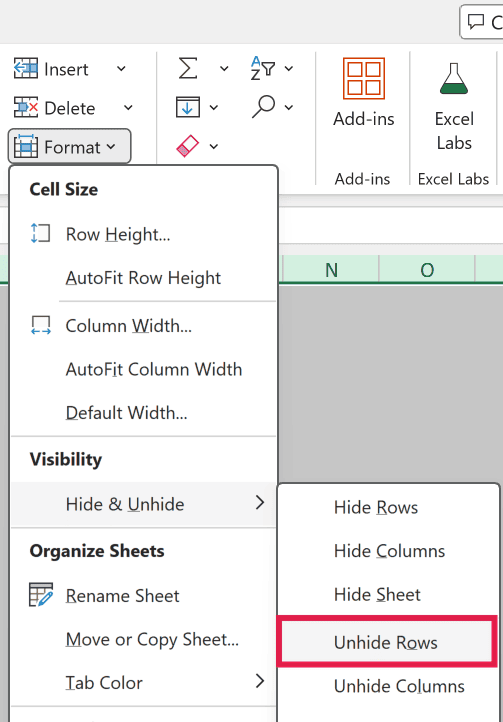This screenshot has width=503, height=722.
Task: Expand the Find & Select dropdown arrow
Action: click(289, 107)
